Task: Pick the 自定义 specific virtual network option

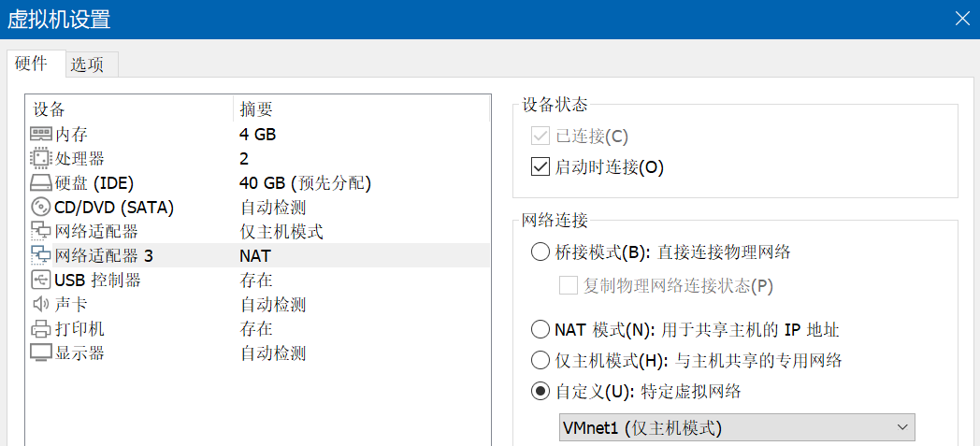Action: pos(540,392)
